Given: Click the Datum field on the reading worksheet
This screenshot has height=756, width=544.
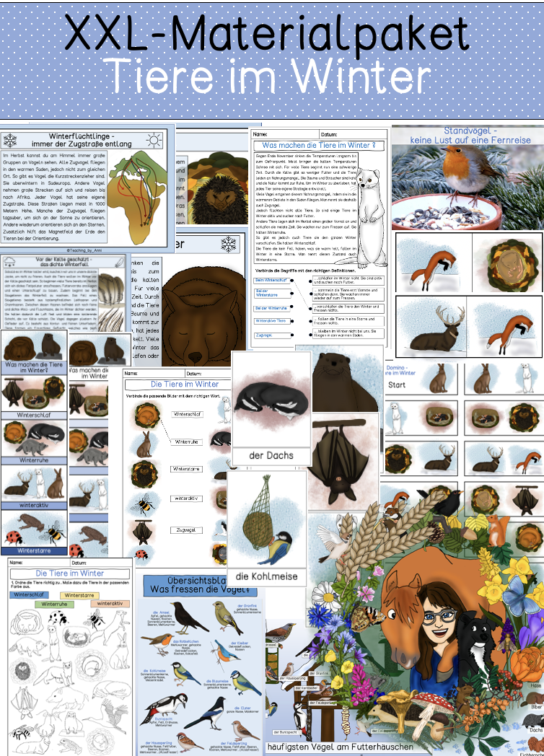Looking at the screenshot, I should [353, 134].
